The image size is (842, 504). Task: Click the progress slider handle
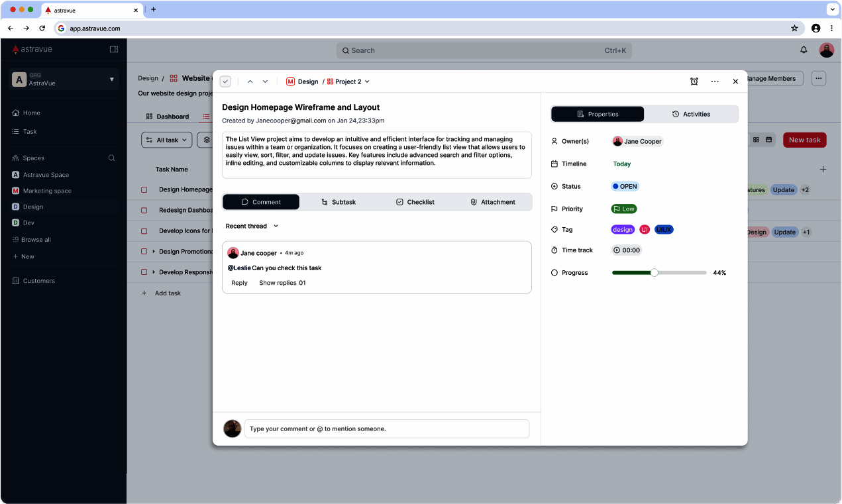(x=655, y=272)
